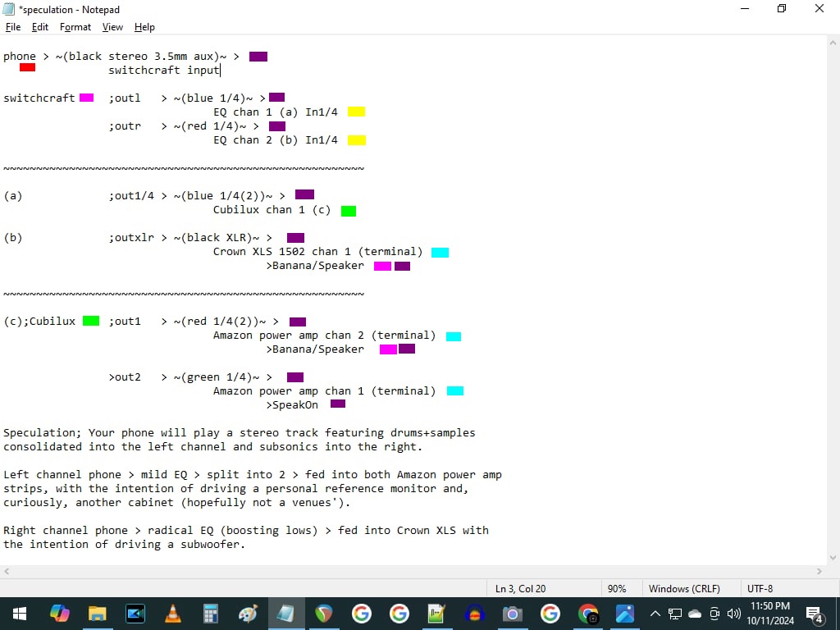
Task: Open the notification center icon
Action: pos(815,614)
